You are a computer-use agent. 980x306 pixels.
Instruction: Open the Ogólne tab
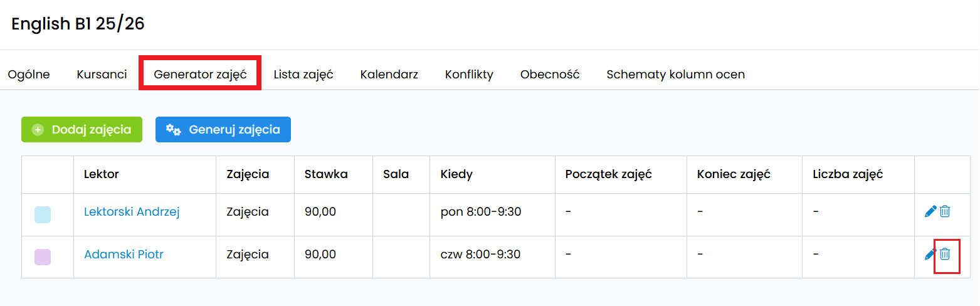29,75
